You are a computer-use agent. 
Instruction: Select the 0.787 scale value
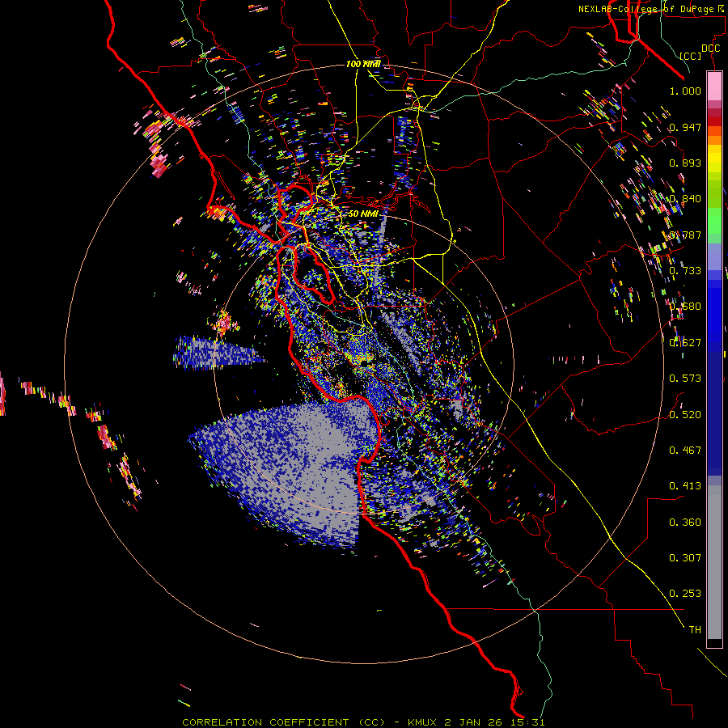click(685, 235)
